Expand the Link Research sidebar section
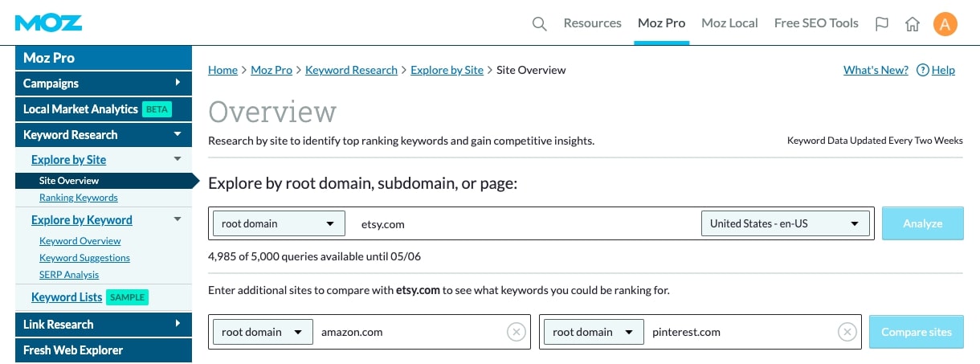 pos(104,325)
